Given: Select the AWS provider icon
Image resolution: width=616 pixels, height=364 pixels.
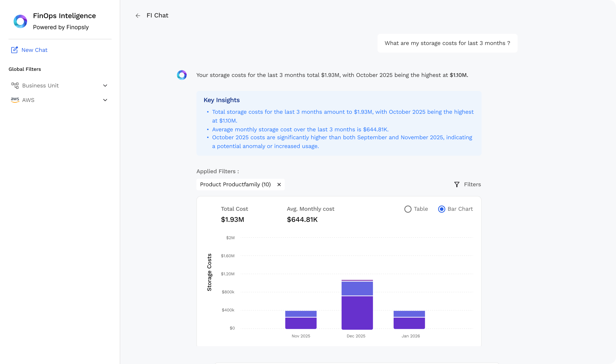Looking at the screenshot, I should (x=15, y=100).
